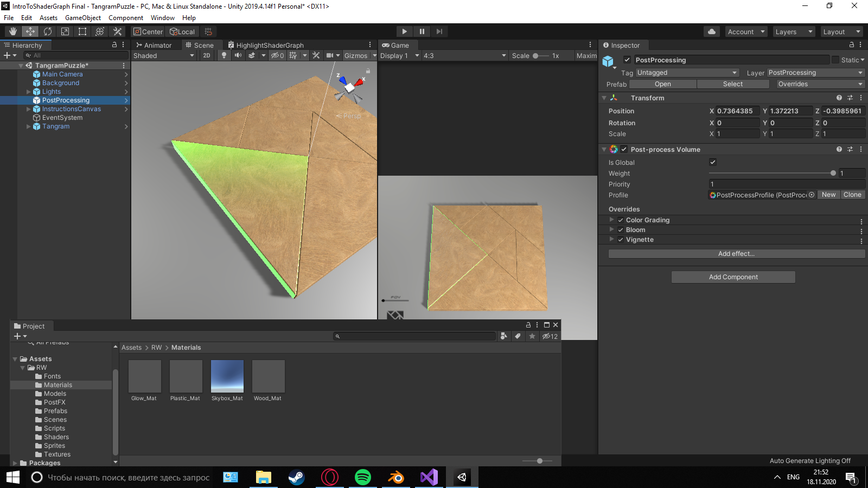This screenshot has height=488, width=868.
Task: Open Assets menu
Action: (x=48, y=18)
